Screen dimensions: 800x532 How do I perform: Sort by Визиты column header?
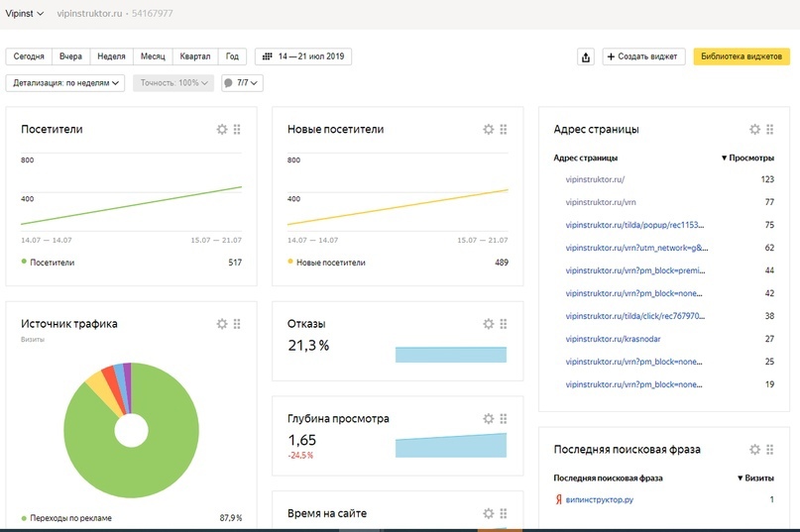(x=755, y=478)
